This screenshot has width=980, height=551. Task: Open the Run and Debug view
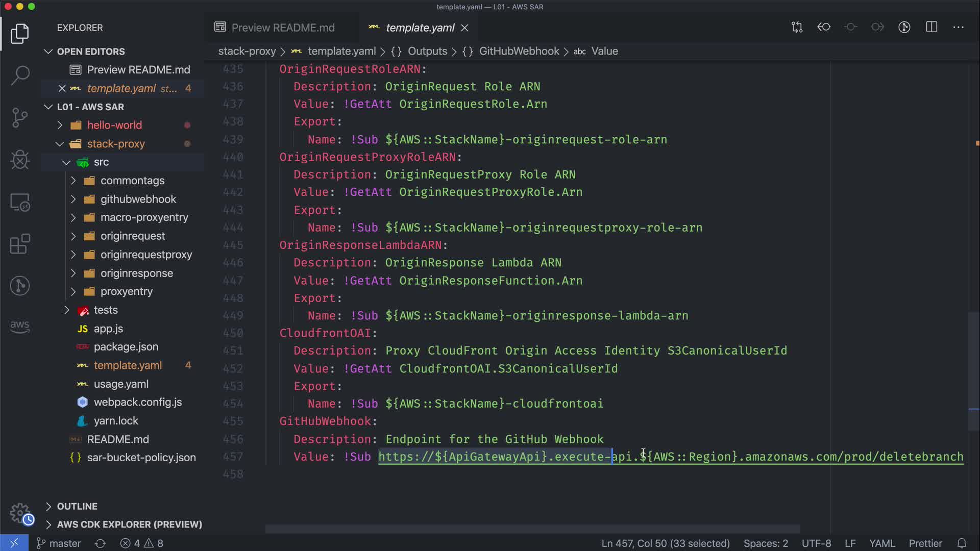tap(20, 160)
